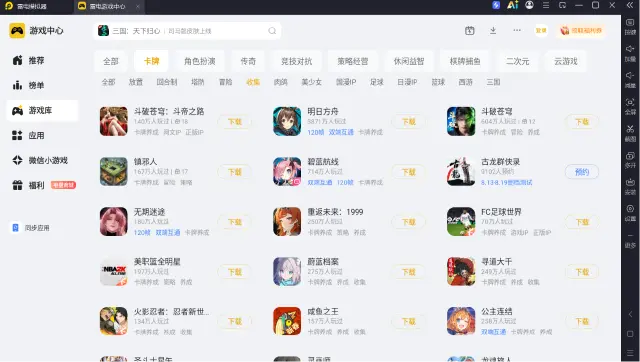Collapse the right toolbar with double arrow
Screen dimensions: 640x362
pyautogui.click(x=630, y=5)
